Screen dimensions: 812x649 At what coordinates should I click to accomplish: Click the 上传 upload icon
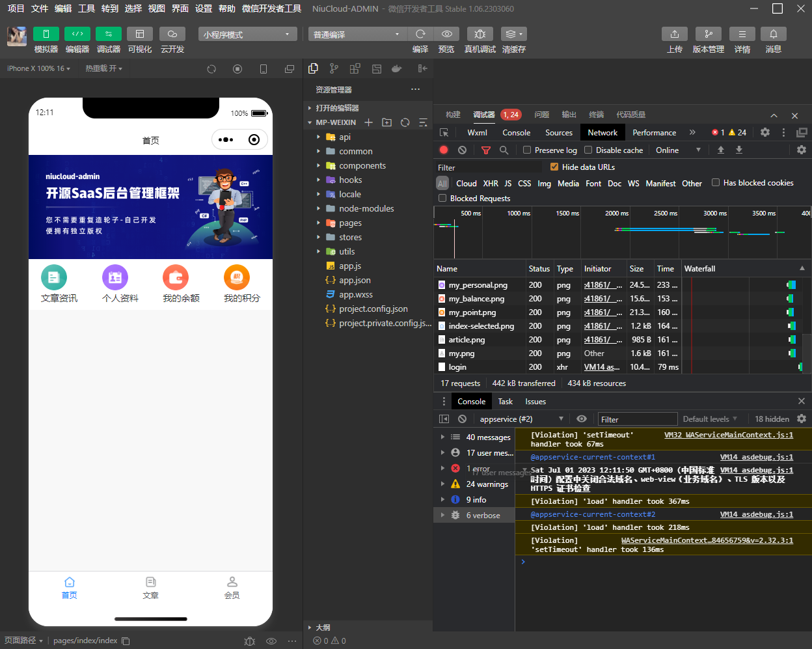click(x=675, y=34)
